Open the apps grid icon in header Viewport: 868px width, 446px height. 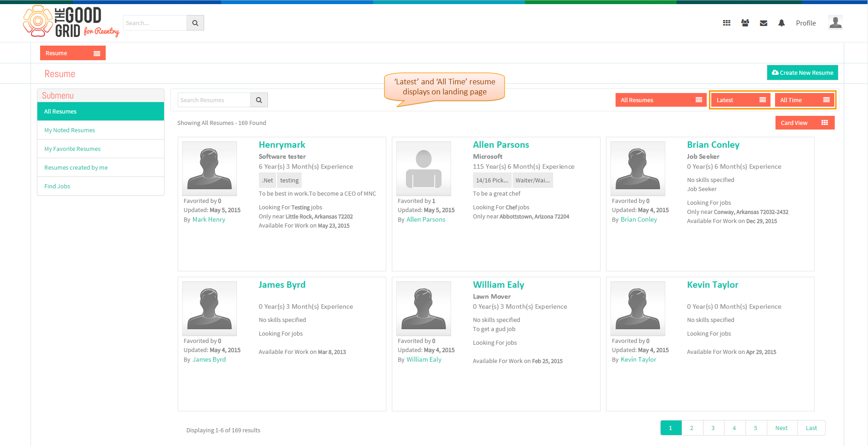point(726,23)
